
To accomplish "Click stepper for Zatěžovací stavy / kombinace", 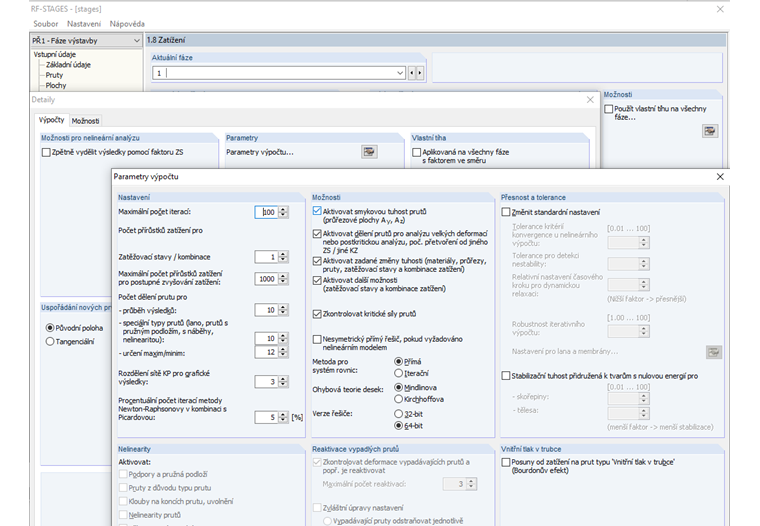I will pyautogui.click(x=283, y=257).
